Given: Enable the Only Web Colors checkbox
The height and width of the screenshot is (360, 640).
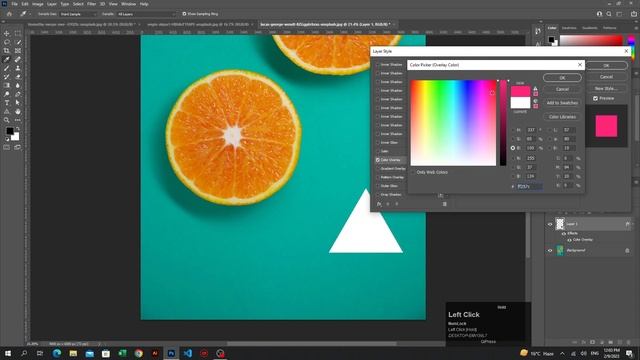Looking at the screenshot, I should [x=413, y=172].
